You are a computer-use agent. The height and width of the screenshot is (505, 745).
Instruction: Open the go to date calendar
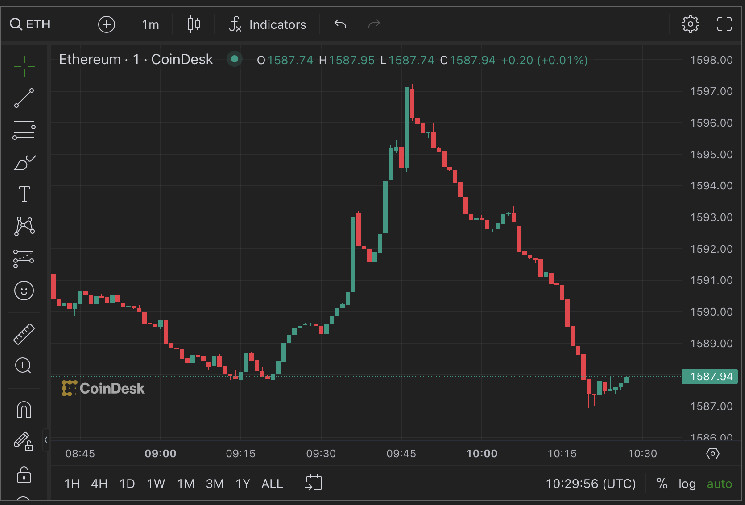tap(313, 483)
